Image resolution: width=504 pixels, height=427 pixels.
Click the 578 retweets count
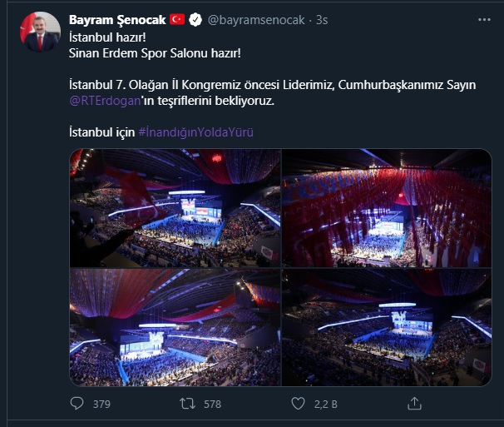coord(212,405)
